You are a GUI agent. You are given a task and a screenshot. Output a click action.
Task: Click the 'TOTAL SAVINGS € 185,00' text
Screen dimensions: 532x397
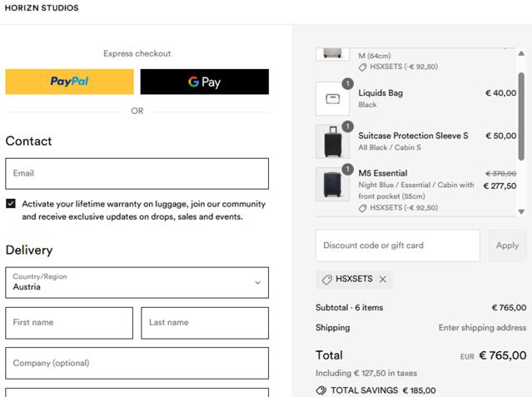click(384, 390)
